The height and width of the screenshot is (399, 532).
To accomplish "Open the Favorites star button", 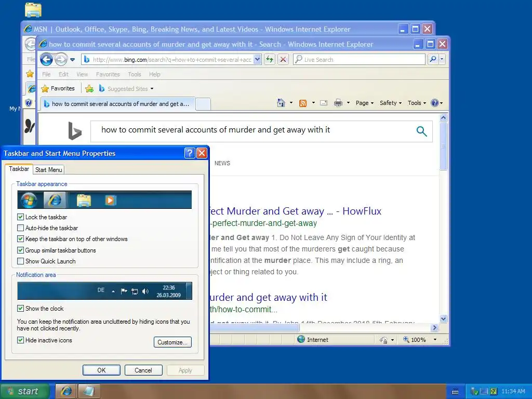I will click(58, 88).
